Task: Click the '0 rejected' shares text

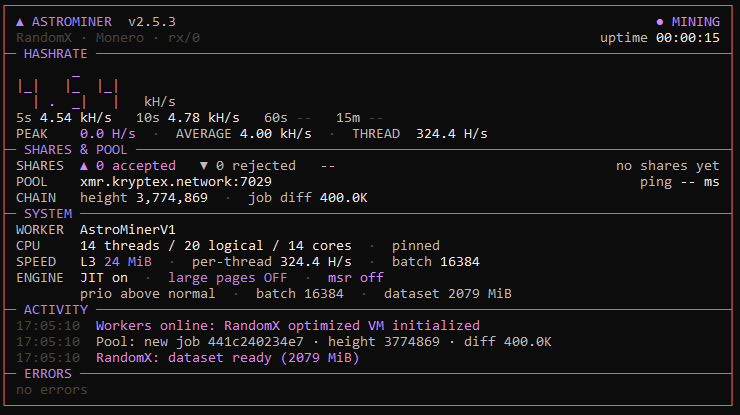Action: pyautogui.click(x=256, y=166)
